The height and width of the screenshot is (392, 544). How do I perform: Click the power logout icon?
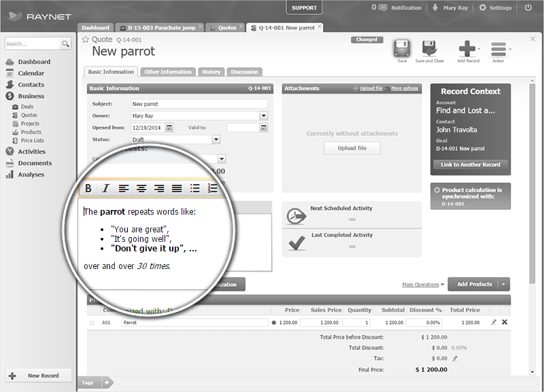pos(528,7)
